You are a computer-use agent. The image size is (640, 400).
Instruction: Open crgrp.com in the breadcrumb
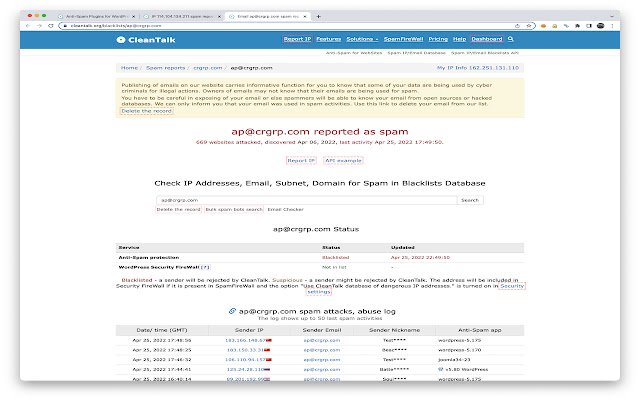[208, 68]
